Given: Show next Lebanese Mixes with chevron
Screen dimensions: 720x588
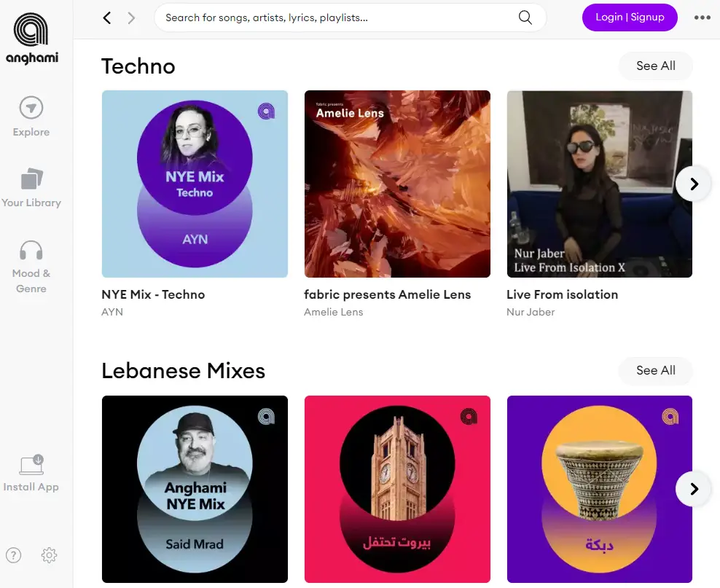Looking at the screenshot, I should pyautogui.click(x=693, y=489).
